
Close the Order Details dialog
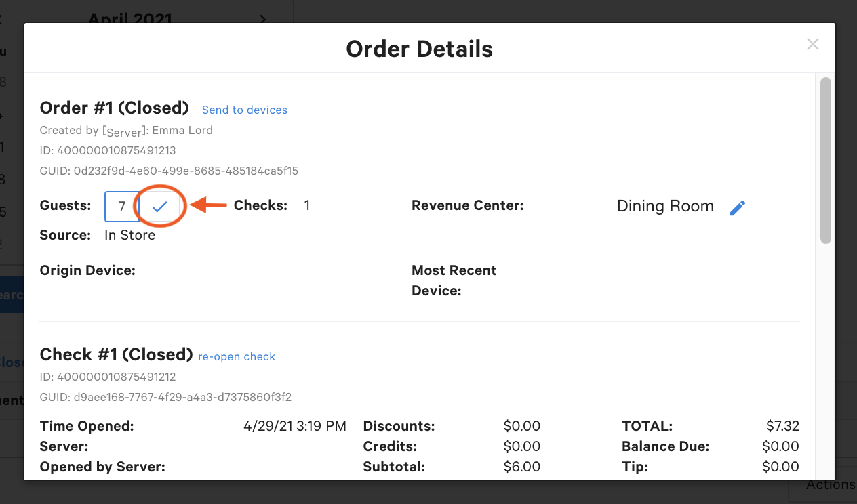point(812,45)
